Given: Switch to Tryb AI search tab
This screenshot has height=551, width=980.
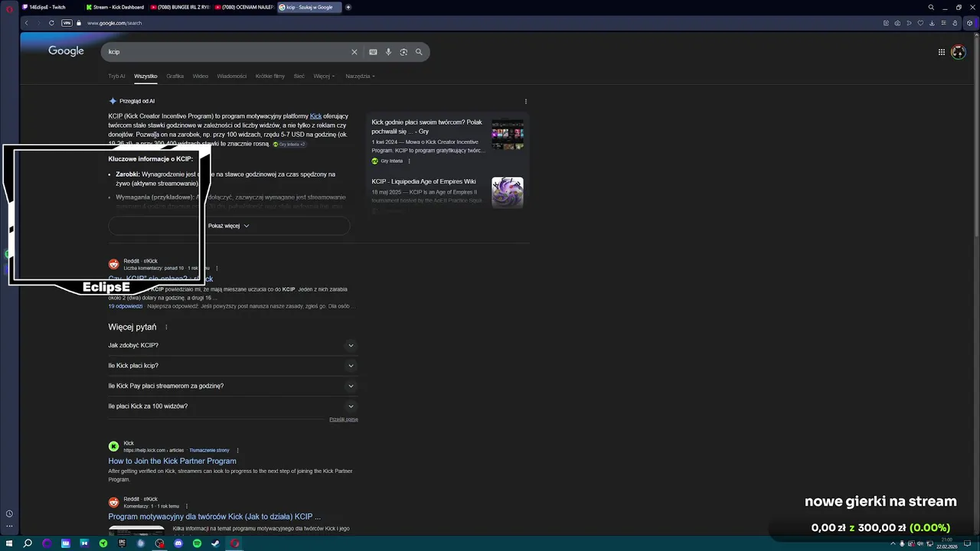Looking at the screenshot, I should 116,77.
